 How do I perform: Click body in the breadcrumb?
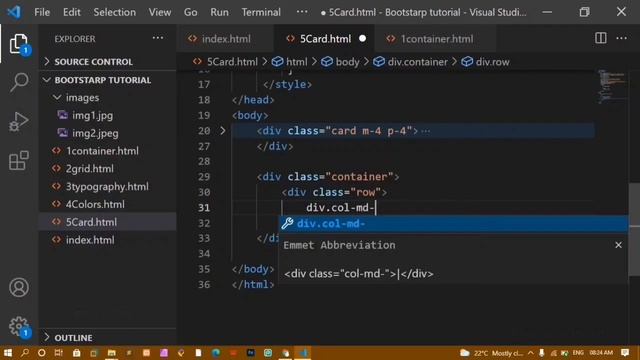pyautogui.click(x=347, y=62)
